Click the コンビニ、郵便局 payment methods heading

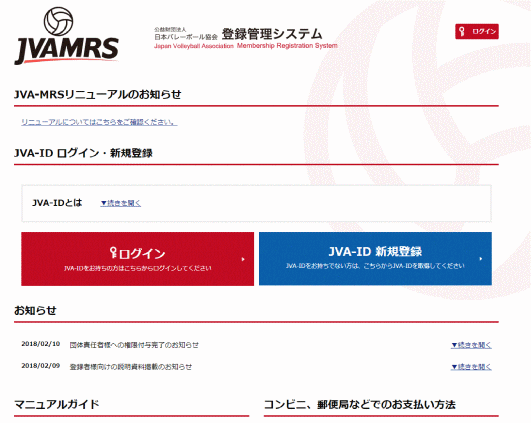coord(360,404)
